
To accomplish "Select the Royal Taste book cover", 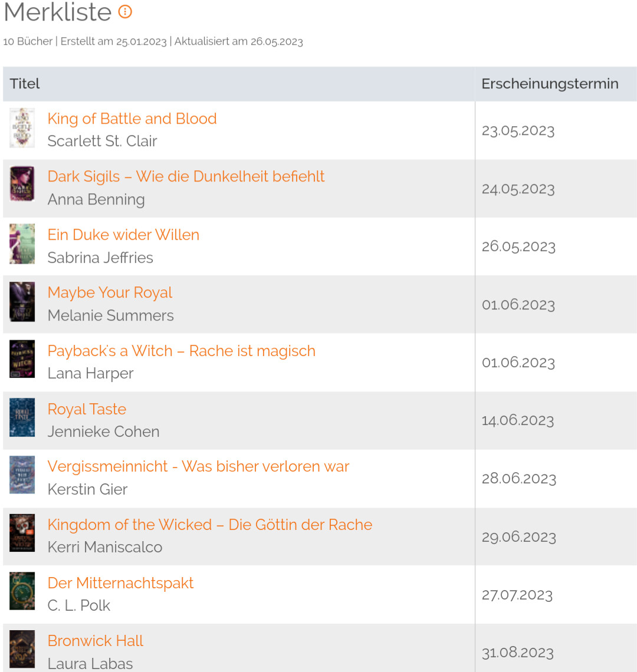I will 22,417.
